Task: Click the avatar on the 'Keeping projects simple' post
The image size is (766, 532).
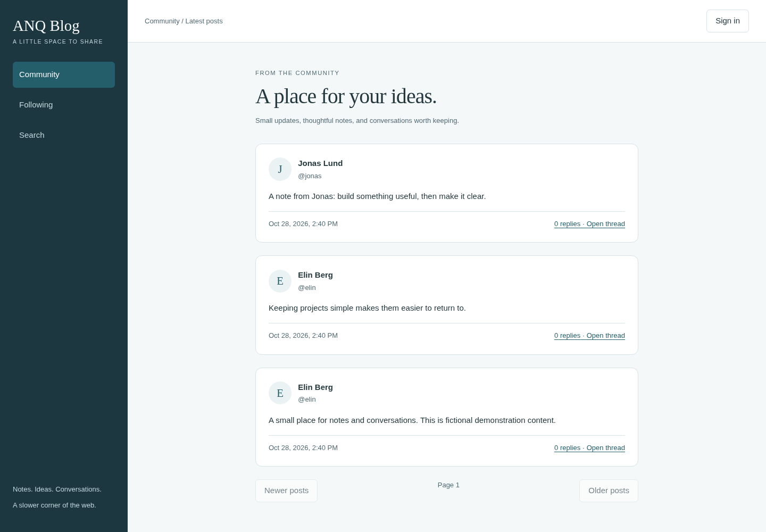Action: point(280,281)
